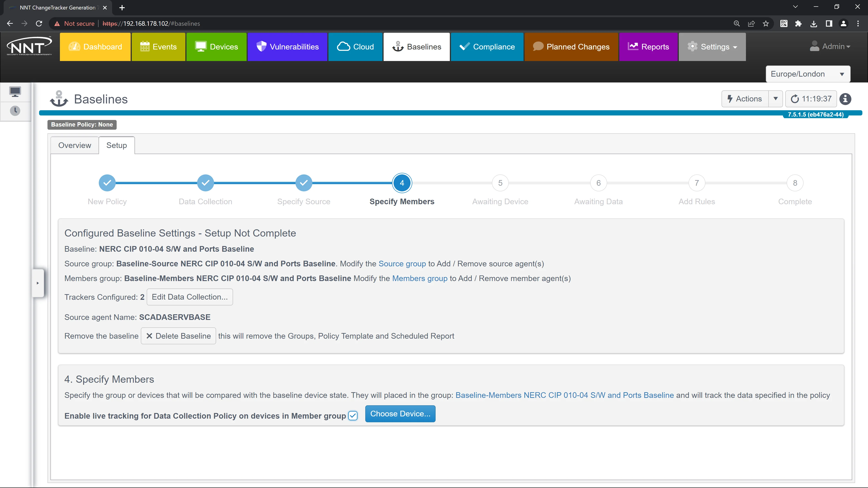Click step 6 Awaiting Data marker
Image resolution: width=868 pixels, height=488 pixels.
click(x=598, y=183)
